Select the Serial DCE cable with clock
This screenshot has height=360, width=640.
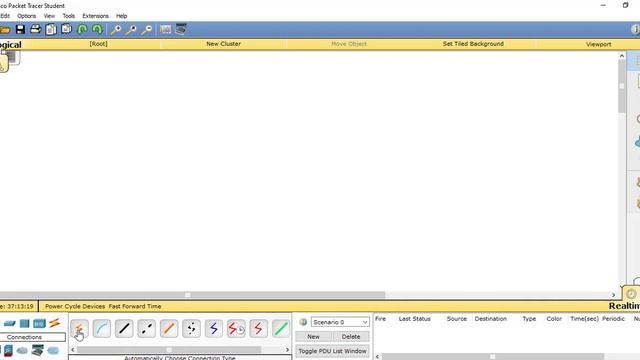tap(236, 329)
